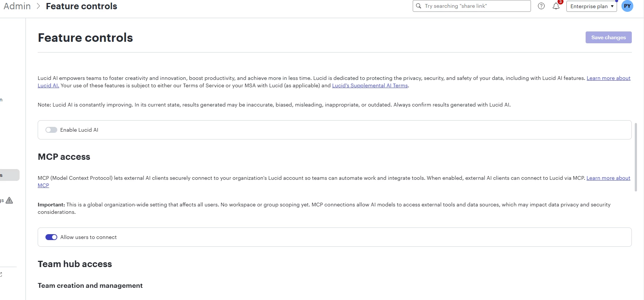Click Feature controls breadcrumb title
This screenshot has height=300, width=644.
tap(81, 6)
